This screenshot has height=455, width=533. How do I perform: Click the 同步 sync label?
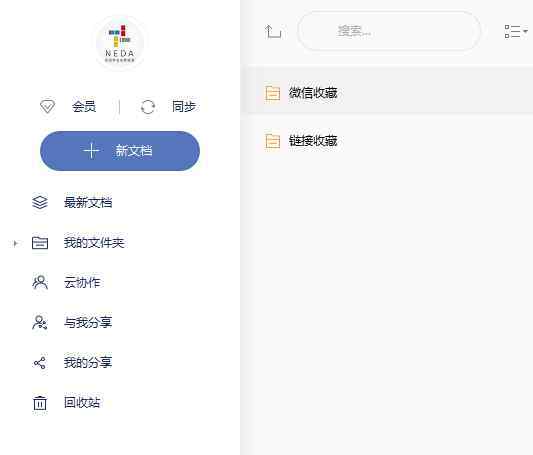click(x=184, y=106)
